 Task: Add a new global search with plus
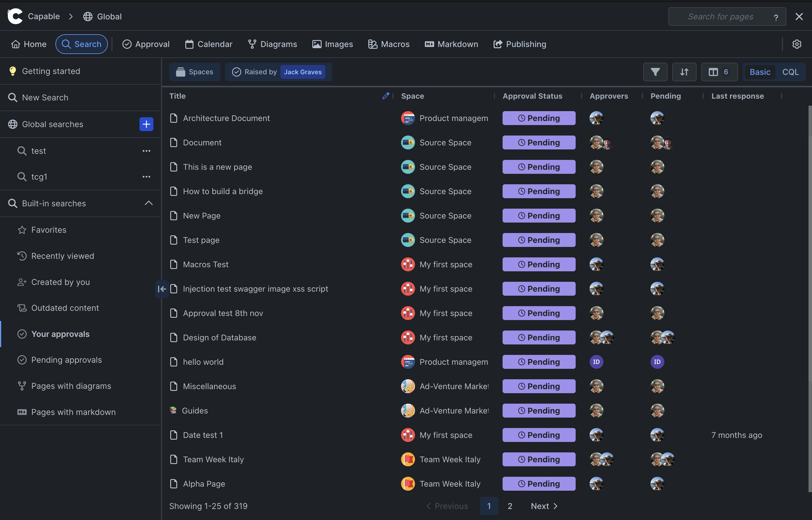[x=146, y=124]
